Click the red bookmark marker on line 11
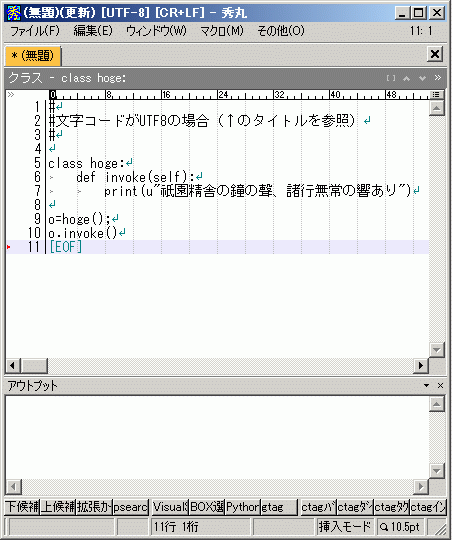This screenshot has width=452, height=540. (9, 247)
